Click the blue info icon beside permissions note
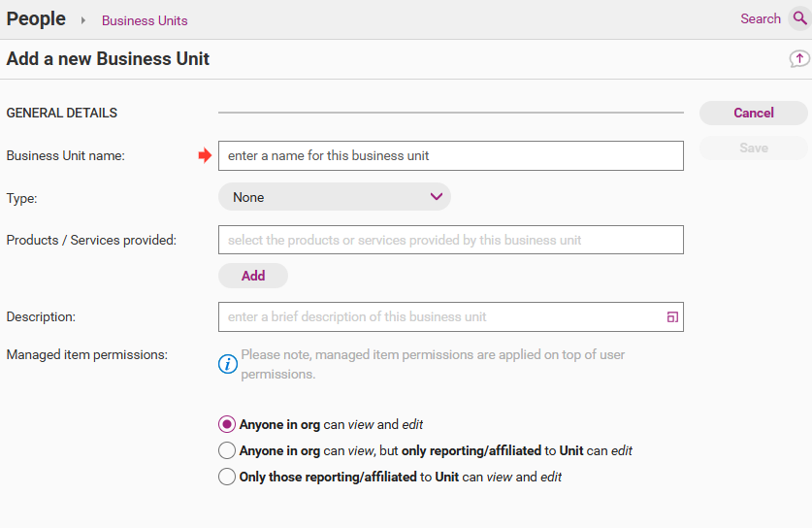 pyautogui.click(x=228, y=364)
